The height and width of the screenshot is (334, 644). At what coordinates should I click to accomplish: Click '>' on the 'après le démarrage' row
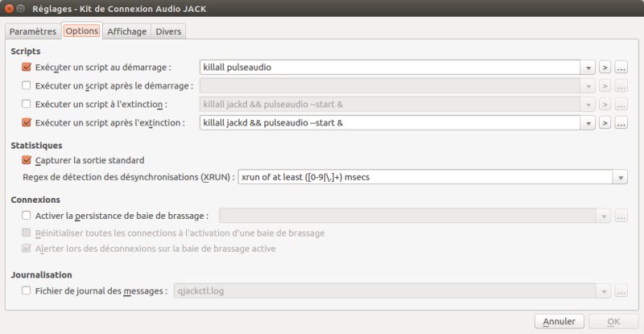[605, 86]
